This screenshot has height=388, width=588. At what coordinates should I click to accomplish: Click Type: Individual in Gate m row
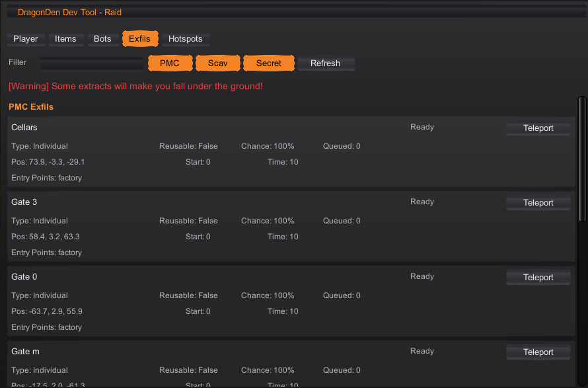(x=40, y=370)
